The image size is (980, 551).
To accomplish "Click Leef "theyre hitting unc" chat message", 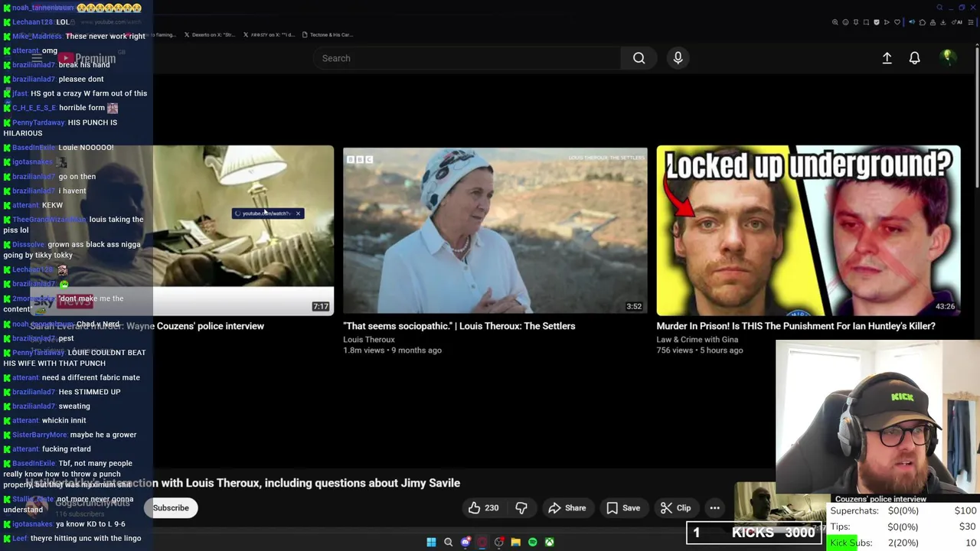I will 72,538.
